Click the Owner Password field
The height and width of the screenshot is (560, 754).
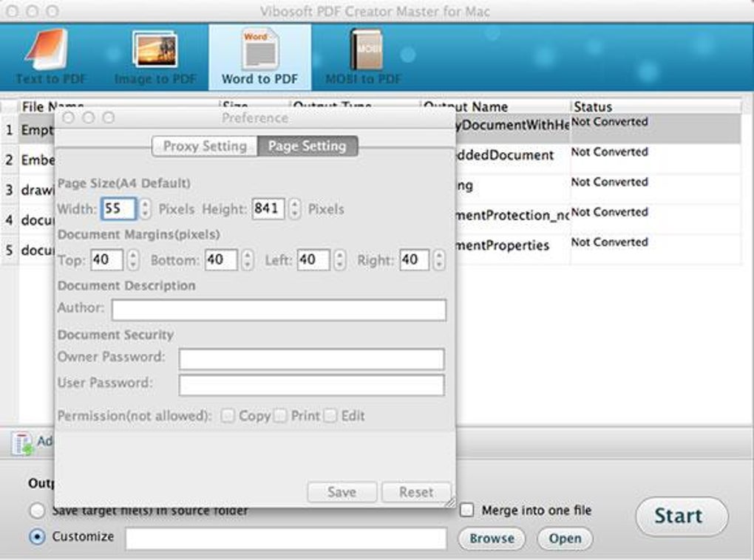coord(312,359)
